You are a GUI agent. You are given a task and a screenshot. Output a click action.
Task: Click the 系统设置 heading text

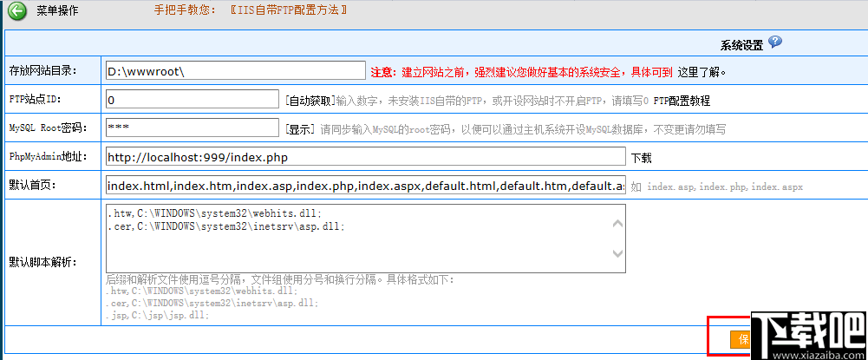tap(741, 45)
